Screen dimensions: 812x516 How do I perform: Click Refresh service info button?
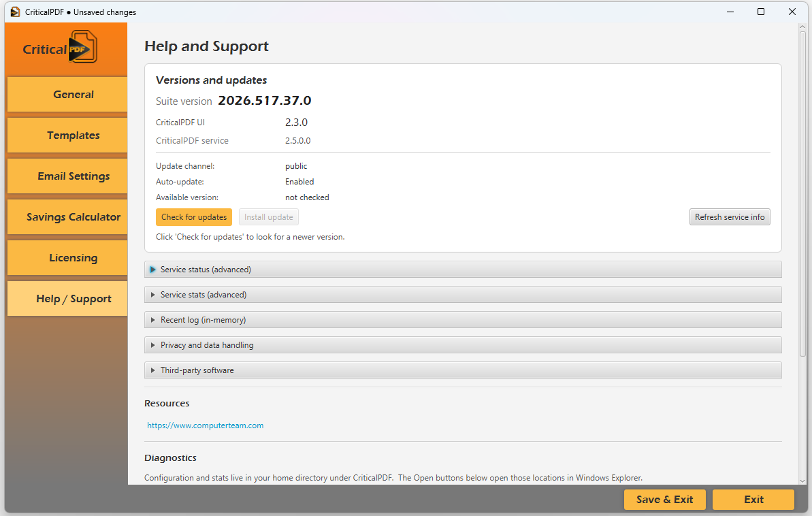pos(730,217)
